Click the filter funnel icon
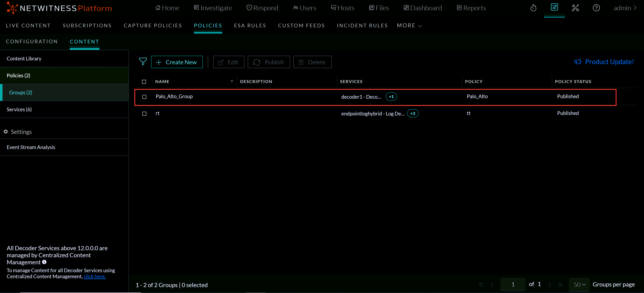This screenshot has height=293, width=644. (143, 61)
